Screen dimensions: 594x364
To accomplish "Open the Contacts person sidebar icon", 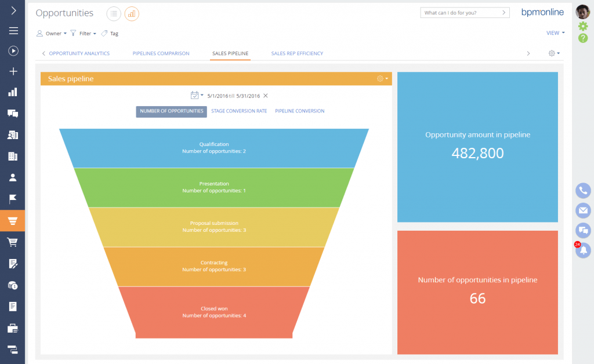I will point(13,177).
